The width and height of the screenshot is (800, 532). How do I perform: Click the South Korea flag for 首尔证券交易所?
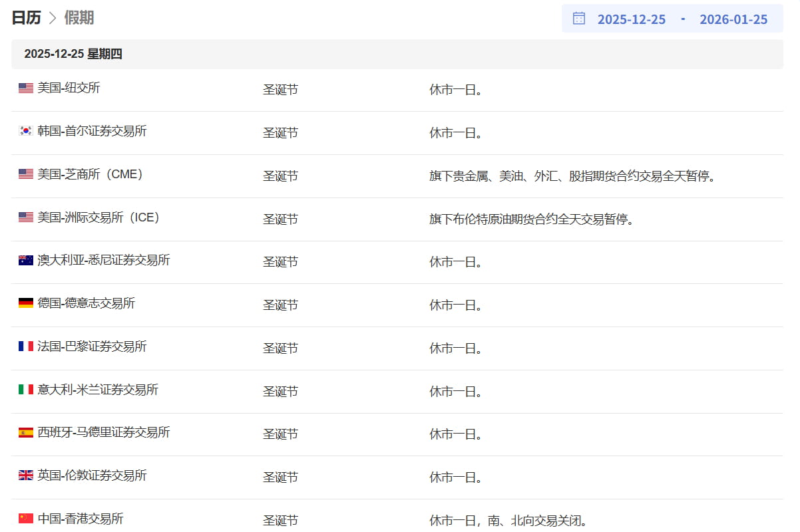tap(26, 131)
